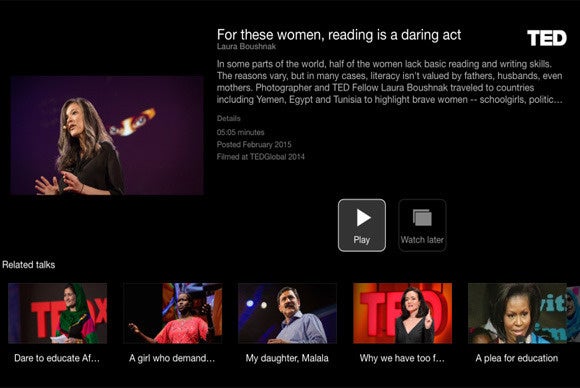The width and height of the screenshot is (580, 388).
Task: Click speaker name Laura Boushnak
Action: 246,46
